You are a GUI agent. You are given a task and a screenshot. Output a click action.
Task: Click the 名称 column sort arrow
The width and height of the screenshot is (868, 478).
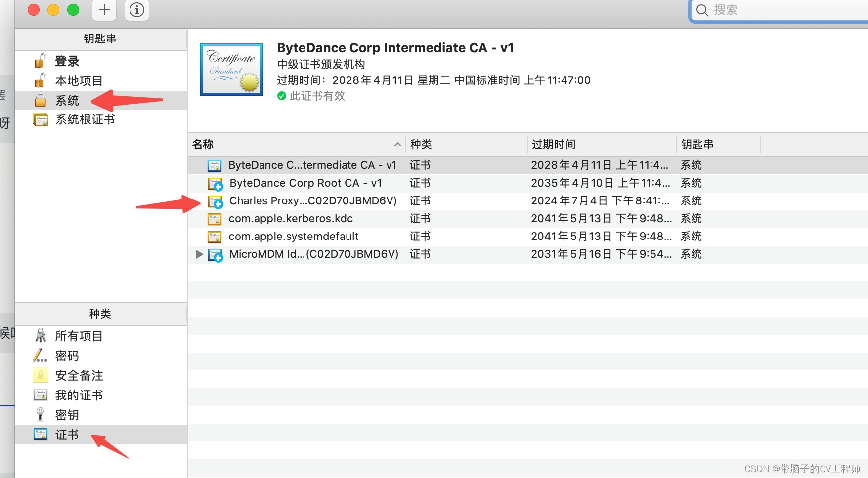[x=397, y=144]
